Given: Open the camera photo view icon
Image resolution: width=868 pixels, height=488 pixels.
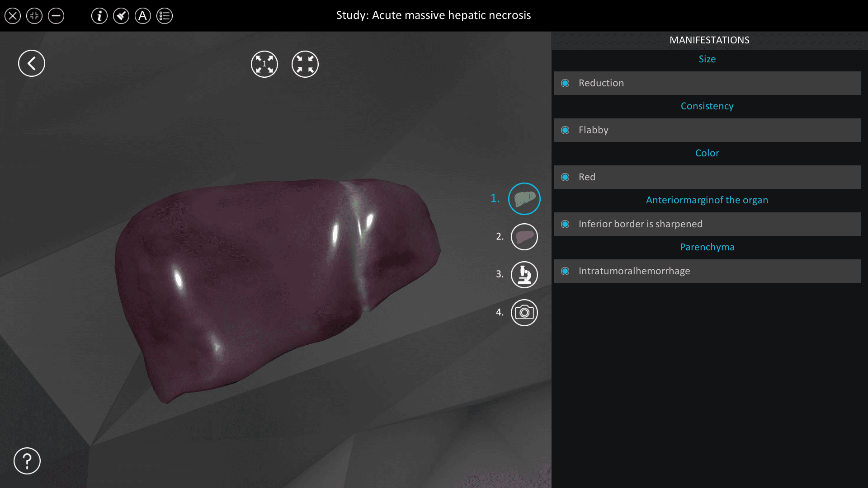Looking at the screenshot, I should click(x=524, y=313).
